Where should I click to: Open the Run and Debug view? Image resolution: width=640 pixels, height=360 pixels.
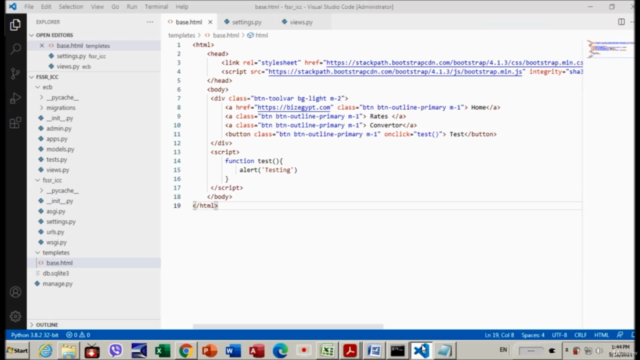click(x=15, y=98)
